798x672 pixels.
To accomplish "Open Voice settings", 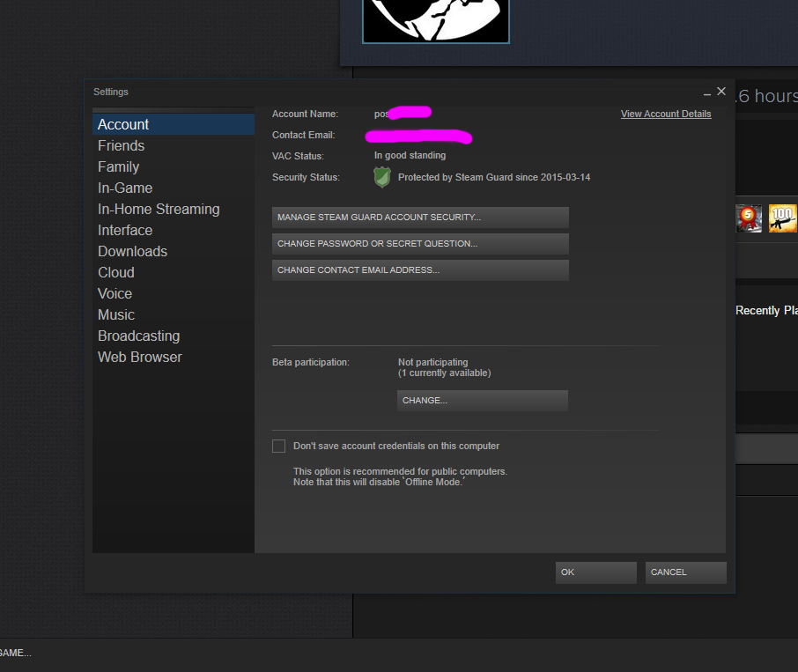I will 174,293.
